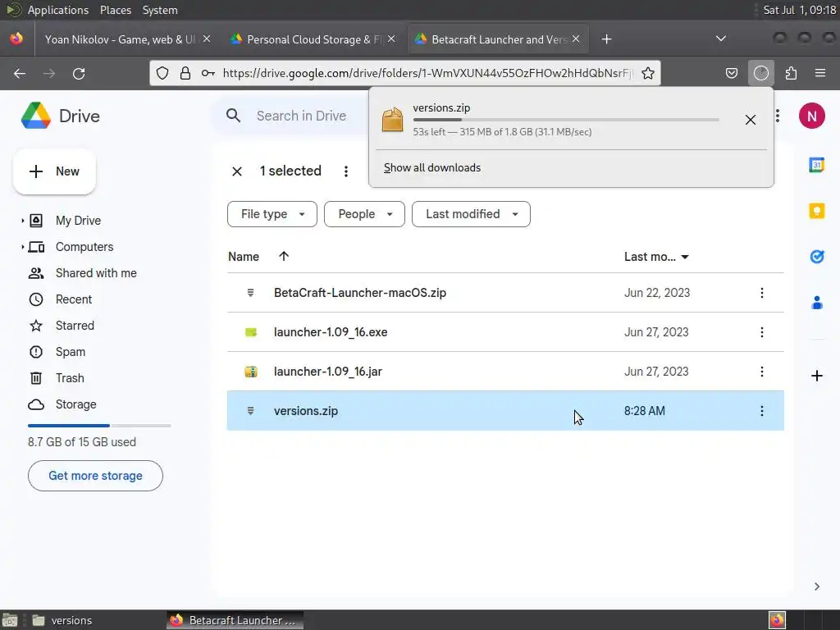Click the storage usage progress bar
Viewport: 840px width, 630px height.
pos(99,426)
